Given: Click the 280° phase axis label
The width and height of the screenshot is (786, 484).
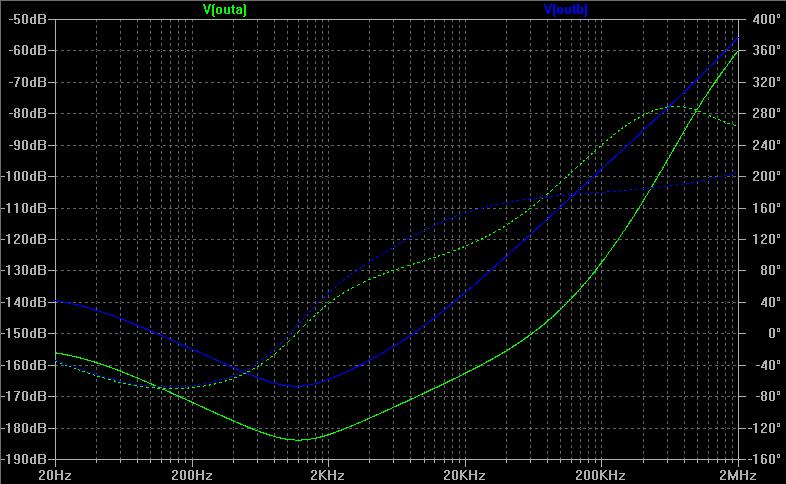Looking at the screenshot, I should tap(766, 113).
